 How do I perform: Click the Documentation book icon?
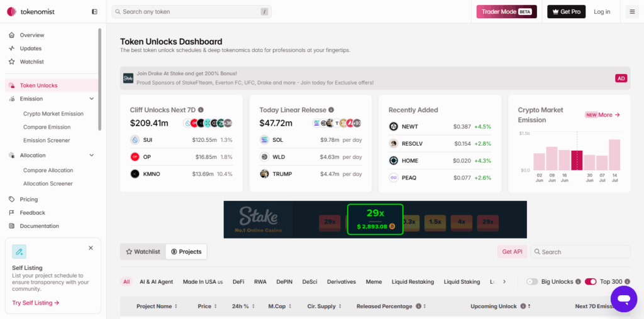click(x=11, y=226)
